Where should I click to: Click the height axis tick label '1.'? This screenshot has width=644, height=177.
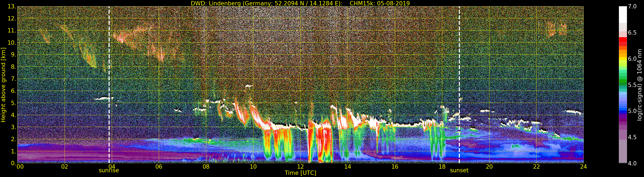coord(14,151)
